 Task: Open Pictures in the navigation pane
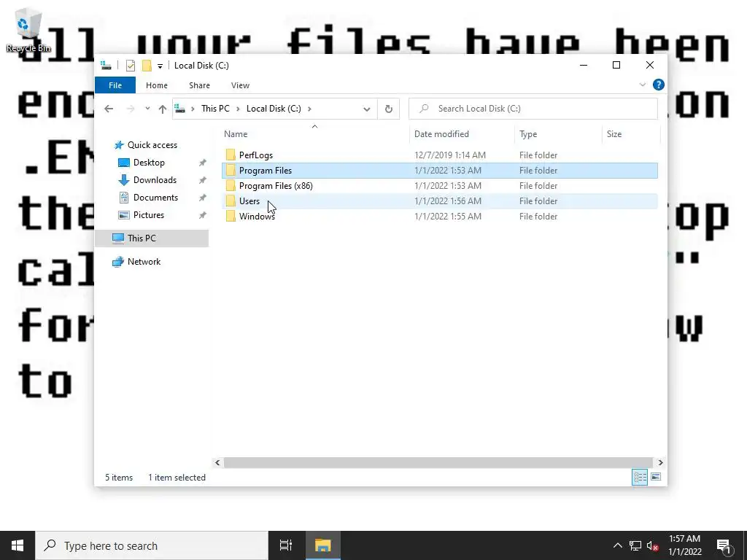[x=149, y=215]
